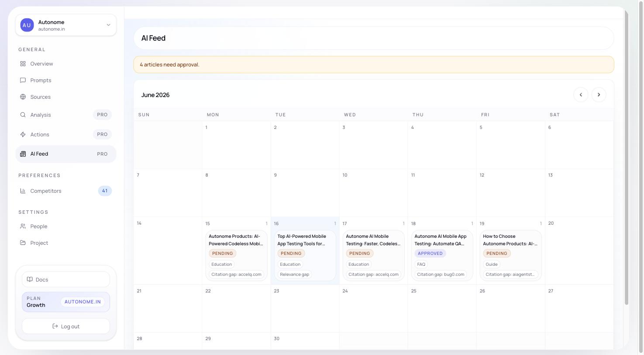This screenshot has width=644, height=355.
Task: Open the Actions page
Action: coord(66,135)
